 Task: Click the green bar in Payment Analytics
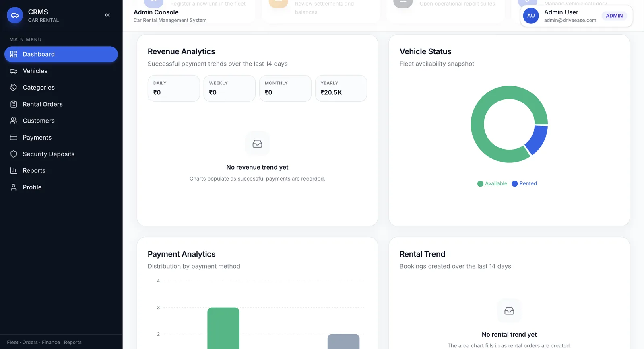click(223, 328)
